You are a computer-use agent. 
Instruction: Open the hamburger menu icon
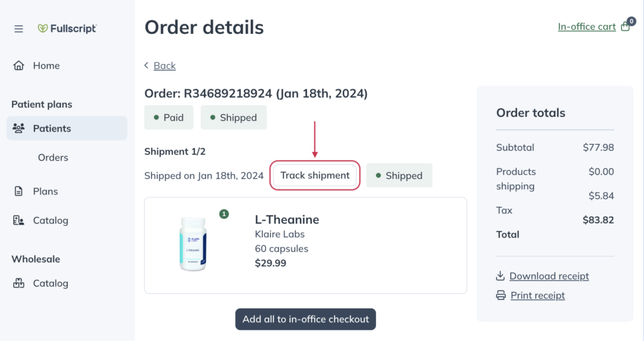18,29
